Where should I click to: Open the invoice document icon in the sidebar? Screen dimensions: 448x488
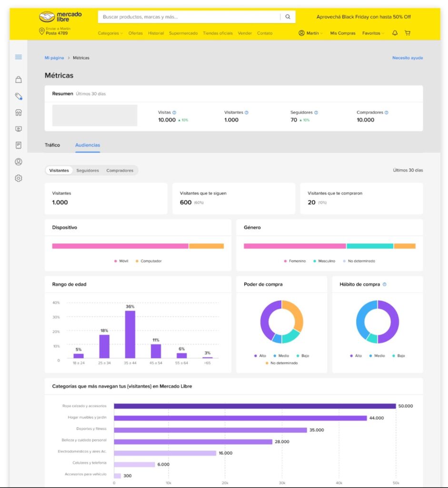tap(18, 145)
